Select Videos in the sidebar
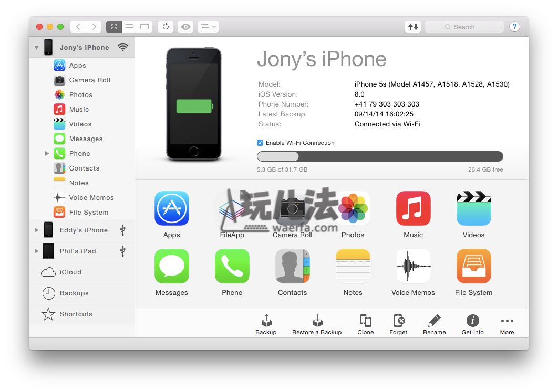 click(x=82, y=124)
